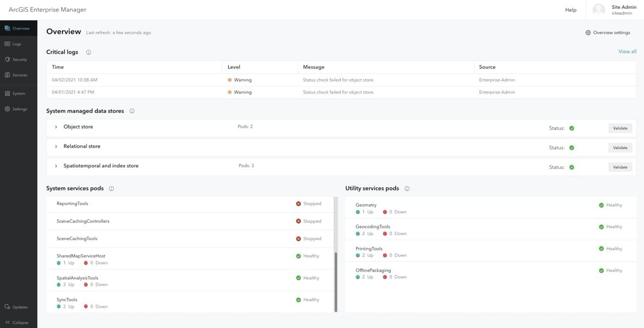Click Spatiotemporal and index store status icon
Image resolution: width=644 pixels, height=328 pixels.
pyautogui.click(x=572, y=167)
